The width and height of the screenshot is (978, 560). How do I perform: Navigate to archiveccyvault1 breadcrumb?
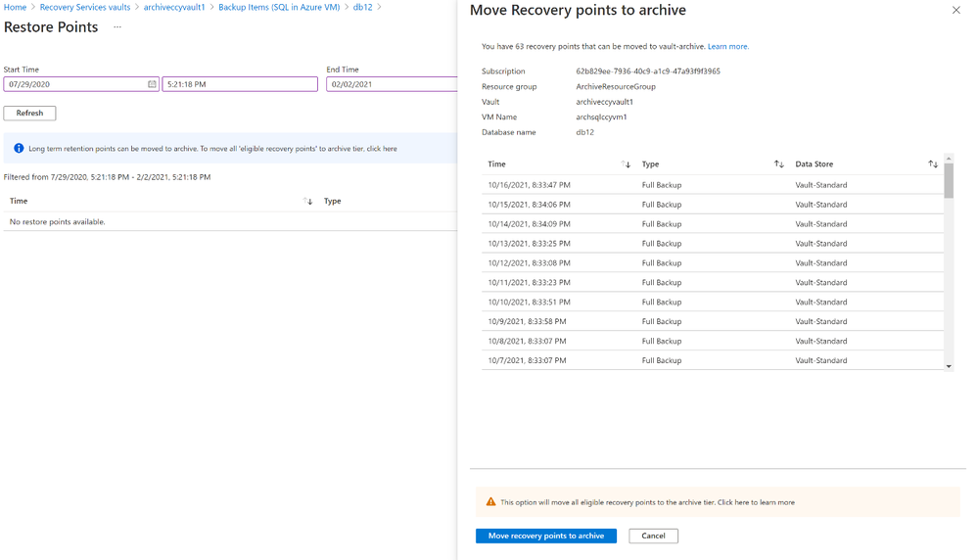[x=174, y=7]
